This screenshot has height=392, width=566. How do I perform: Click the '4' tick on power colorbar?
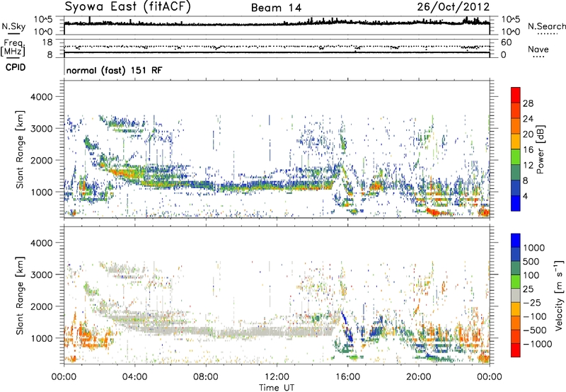coord(525,197)
